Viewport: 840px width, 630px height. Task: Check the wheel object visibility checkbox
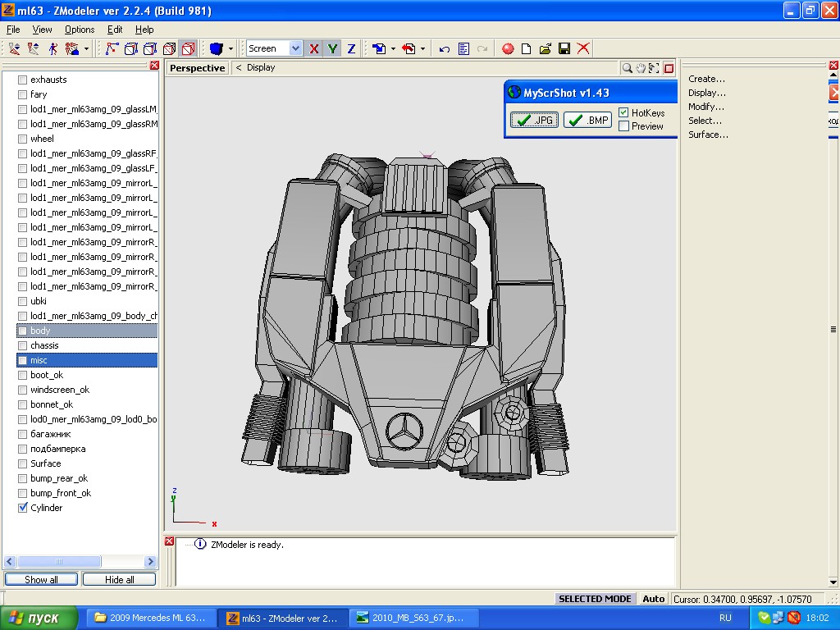click(23, 139)
